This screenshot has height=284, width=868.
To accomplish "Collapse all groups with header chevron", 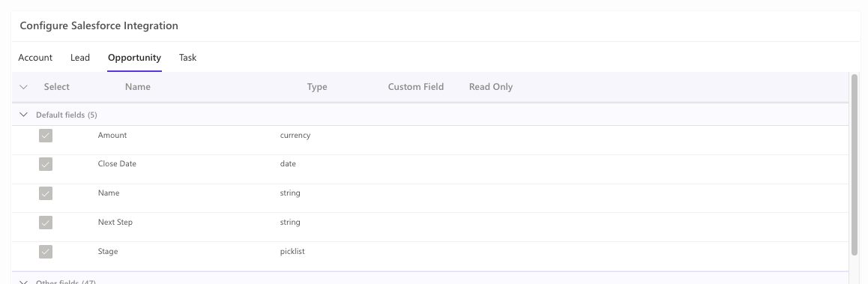I will click(x=23, y=87).
